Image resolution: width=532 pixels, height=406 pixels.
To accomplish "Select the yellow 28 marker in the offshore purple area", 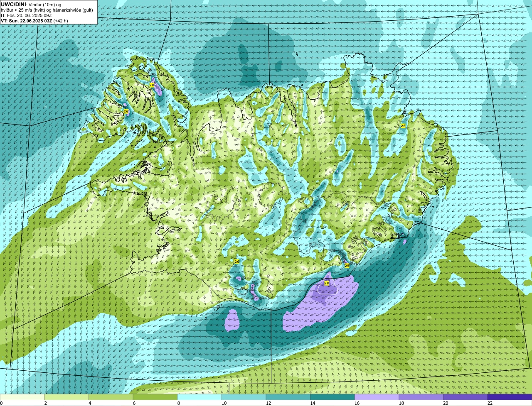I will click(x=327, y=283).
